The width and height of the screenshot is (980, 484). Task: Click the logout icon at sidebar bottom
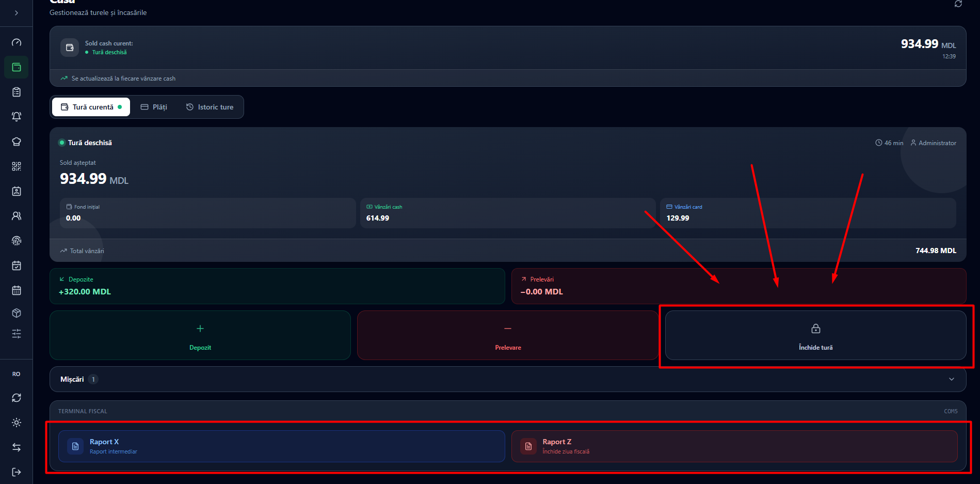(17, 472)
